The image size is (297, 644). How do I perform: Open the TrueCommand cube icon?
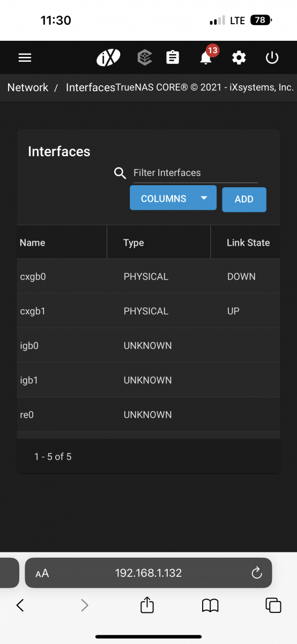(145, 57)
